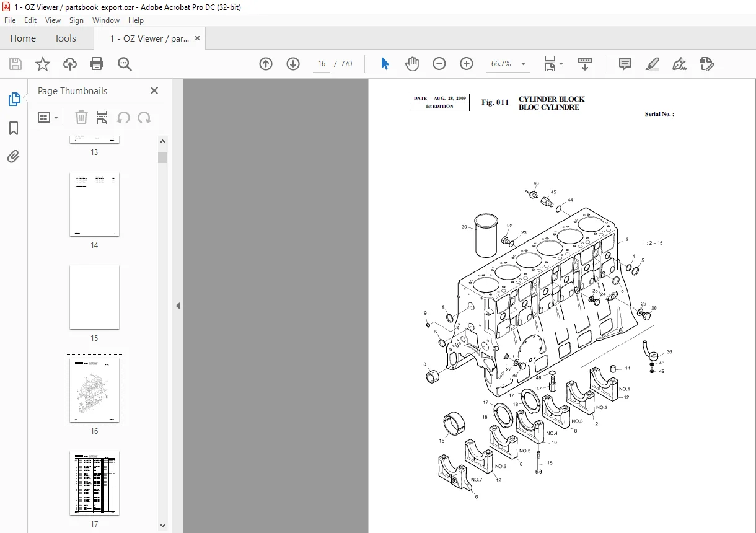
Task: Select page 16 thumbnail
Action: 94,390
